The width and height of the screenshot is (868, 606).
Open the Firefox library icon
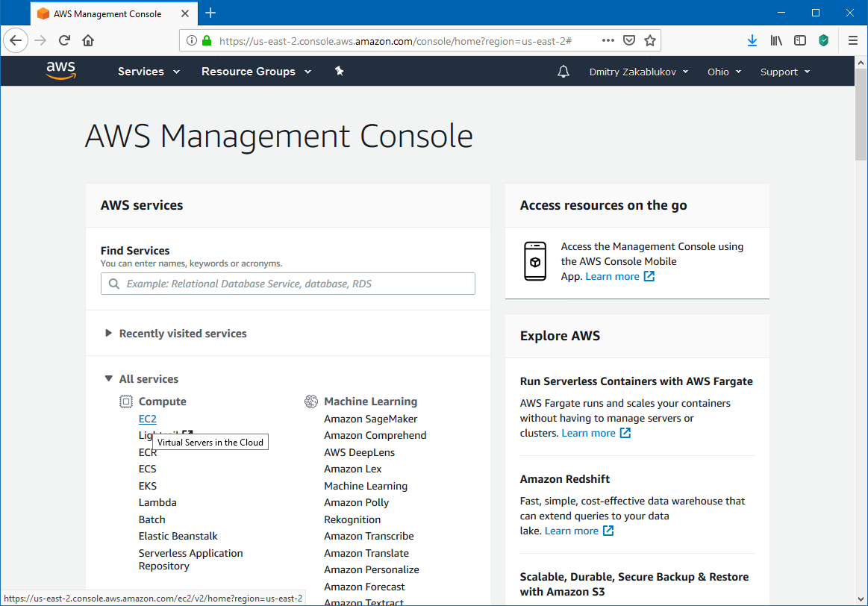(776, 40)
